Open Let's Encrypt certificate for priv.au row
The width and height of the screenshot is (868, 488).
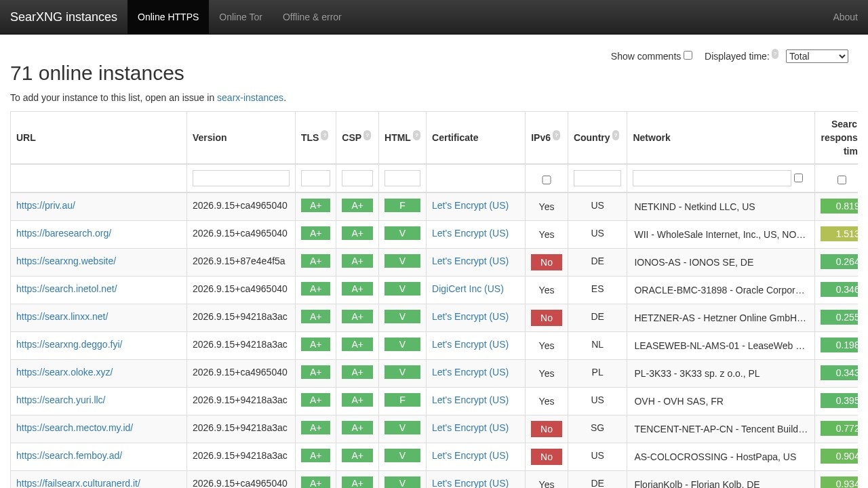470,205
